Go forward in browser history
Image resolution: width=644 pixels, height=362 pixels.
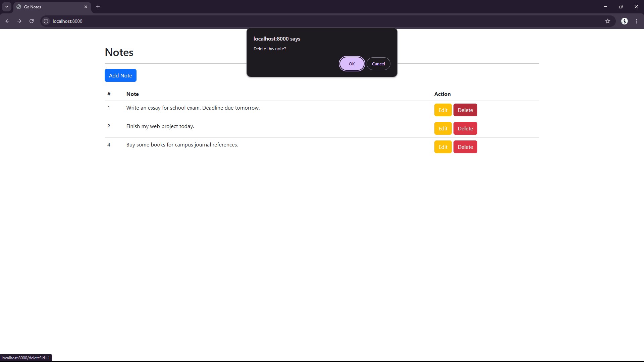19,21
